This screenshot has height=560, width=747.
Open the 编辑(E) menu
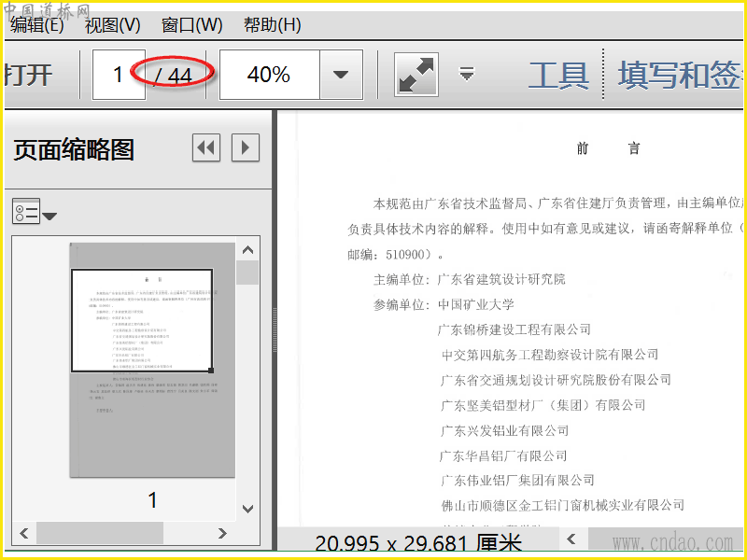(37, 25)
